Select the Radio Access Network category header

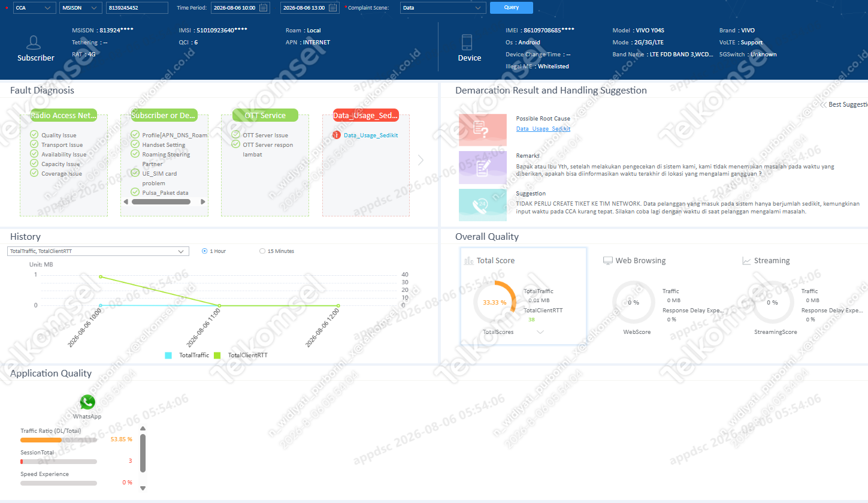tap(63, 115)
